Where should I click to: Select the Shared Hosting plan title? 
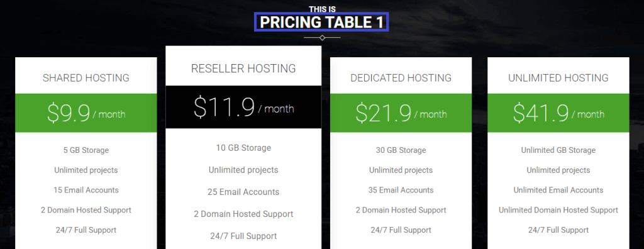click(86, 78)
